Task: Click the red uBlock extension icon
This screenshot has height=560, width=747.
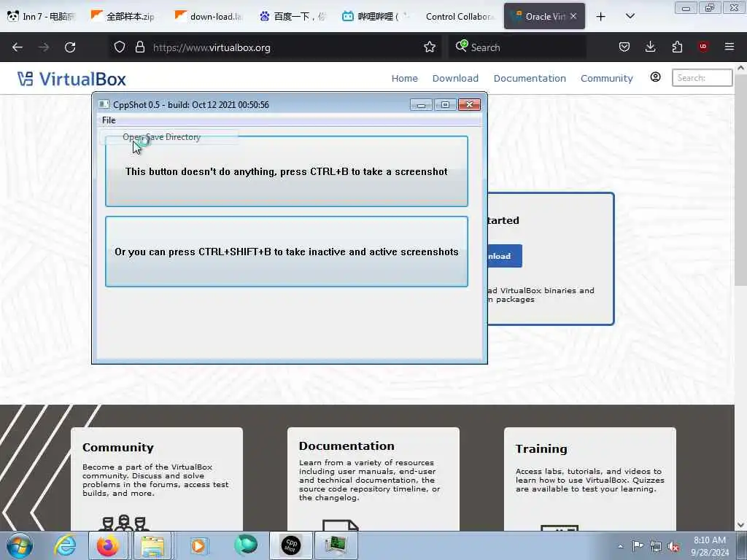Action: tap(703, 47)
